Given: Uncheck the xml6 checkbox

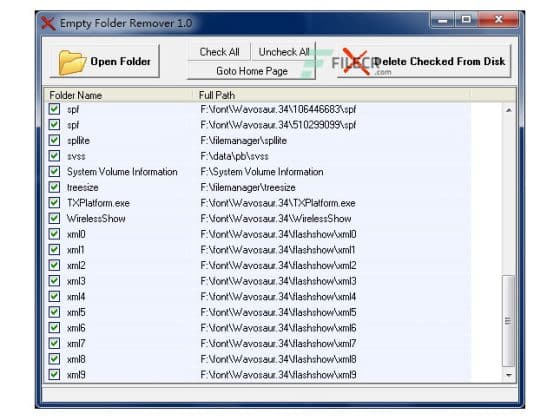Looking at the screenshot, I should (x=54, y=328).
